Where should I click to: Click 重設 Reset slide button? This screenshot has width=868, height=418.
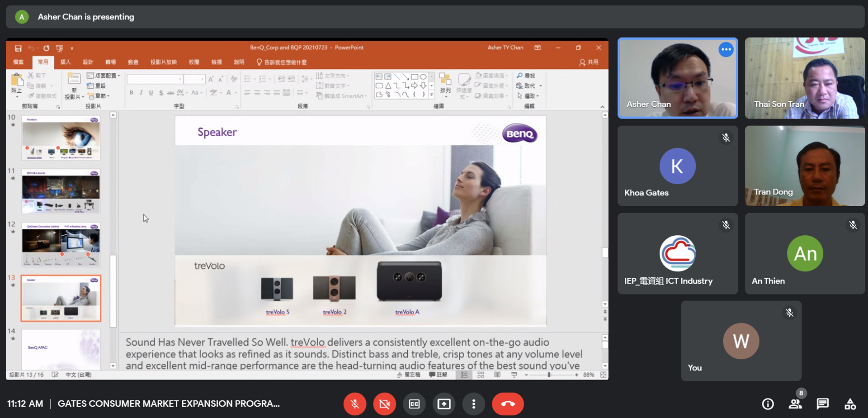[x=96, y=85]
